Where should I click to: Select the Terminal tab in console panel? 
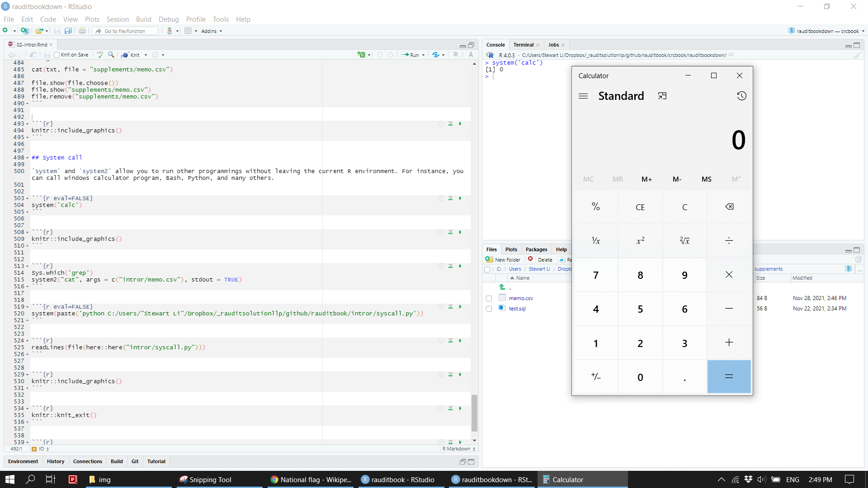(x=524, y=45)
